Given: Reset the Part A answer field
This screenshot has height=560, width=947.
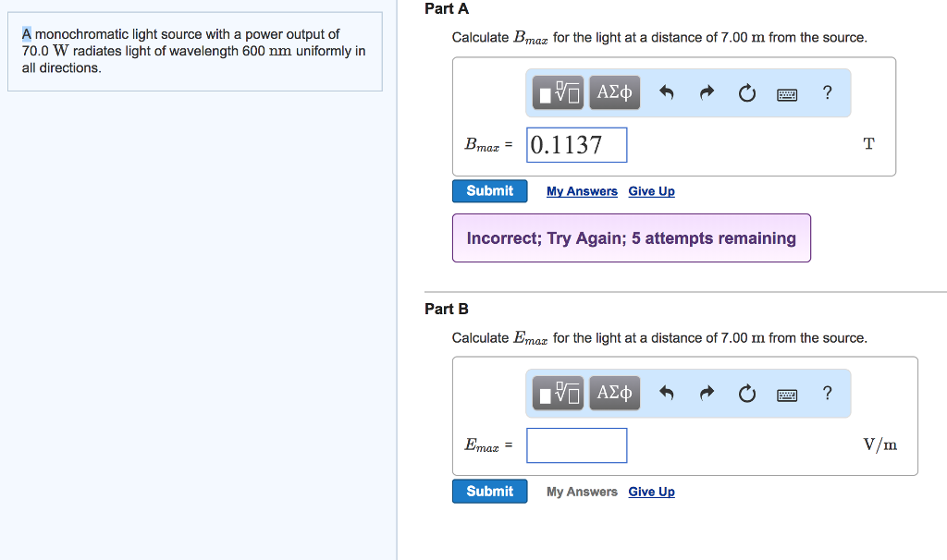Looking at the screenshot, I should (x=746, y=92).
